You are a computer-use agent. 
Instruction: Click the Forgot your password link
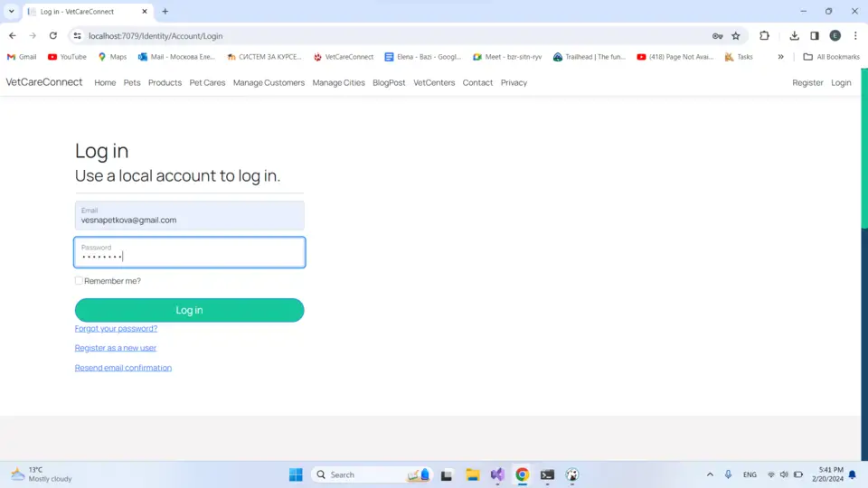(116, 329)
